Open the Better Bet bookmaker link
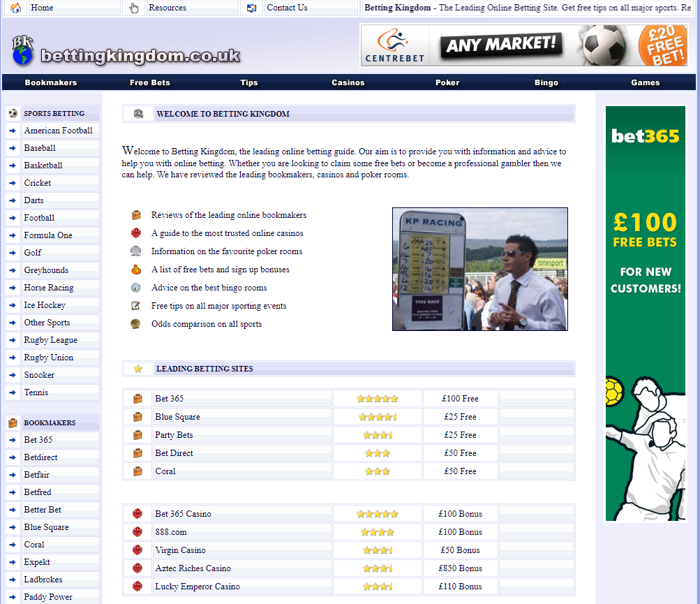This screenshot has width=700, height=604. pyautogui.click(x=43, y=510)
